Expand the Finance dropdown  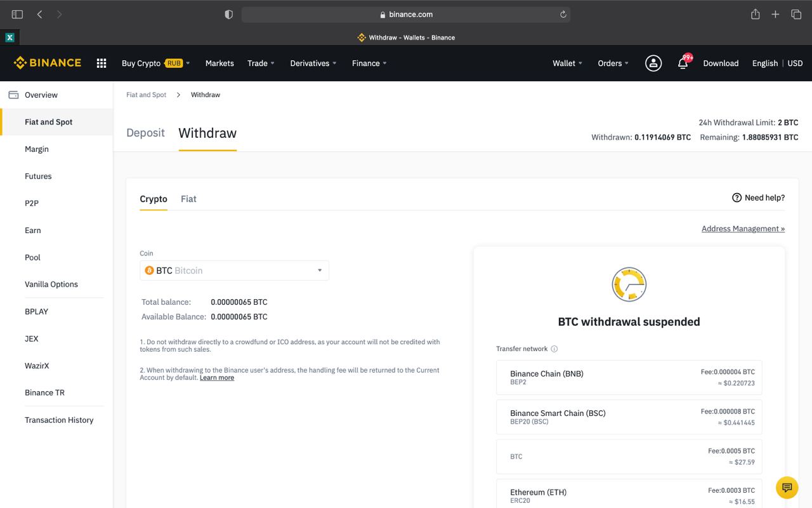pyautogui.click(x=369, y=63)
